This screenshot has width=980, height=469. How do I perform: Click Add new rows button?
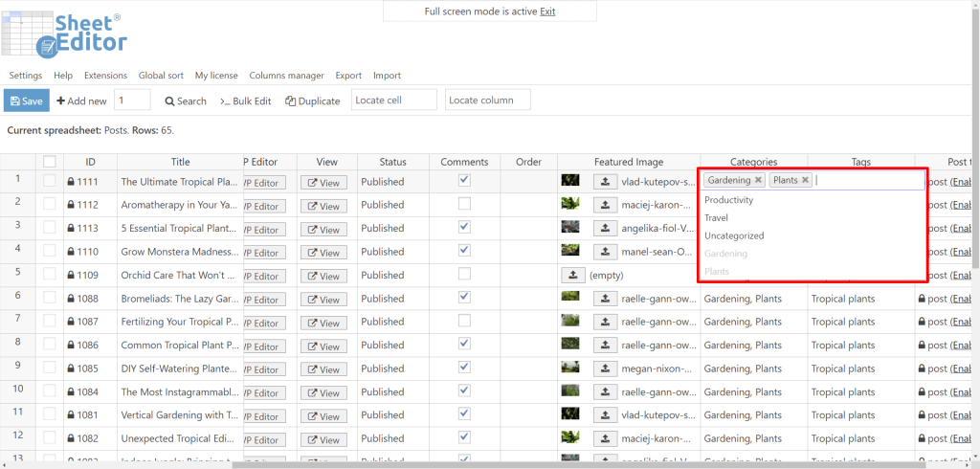80,100
